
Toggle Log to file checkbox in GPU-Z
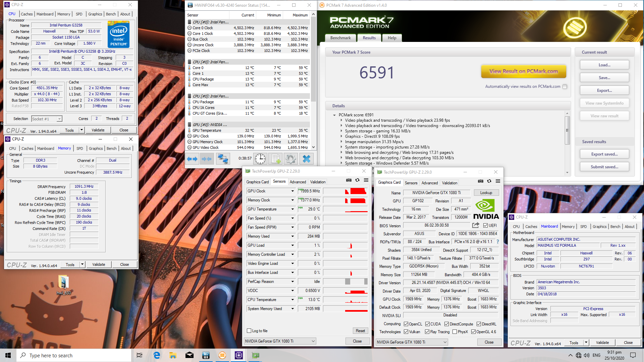(249, 331)
